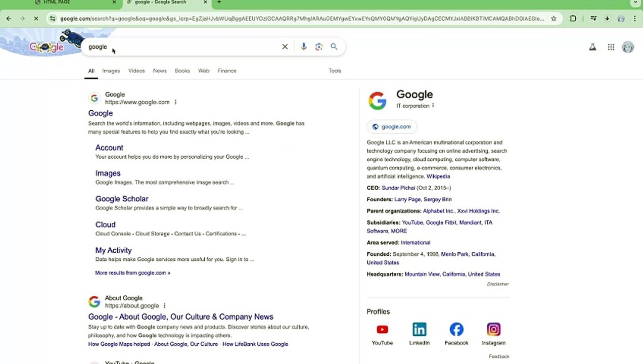Open Sundar Pichai CEO link
Viewport: 643px width, 364px height.
(398, 188)
